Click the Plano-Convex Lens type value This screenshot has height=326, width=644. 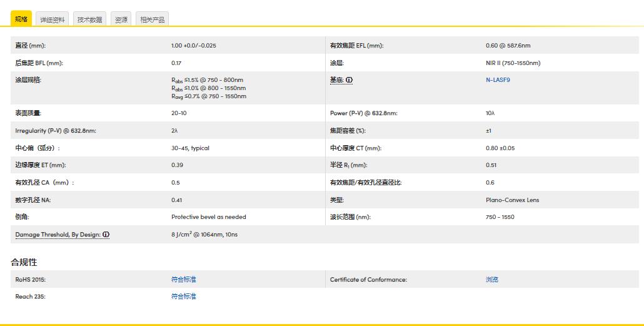click(x=512, y=200)
